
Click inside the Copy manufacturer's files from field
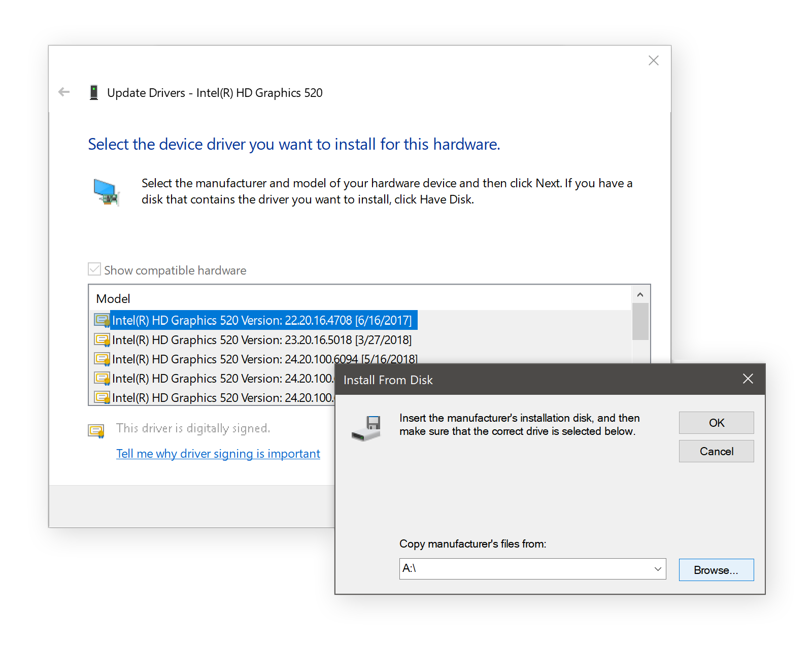pos(507,569)
